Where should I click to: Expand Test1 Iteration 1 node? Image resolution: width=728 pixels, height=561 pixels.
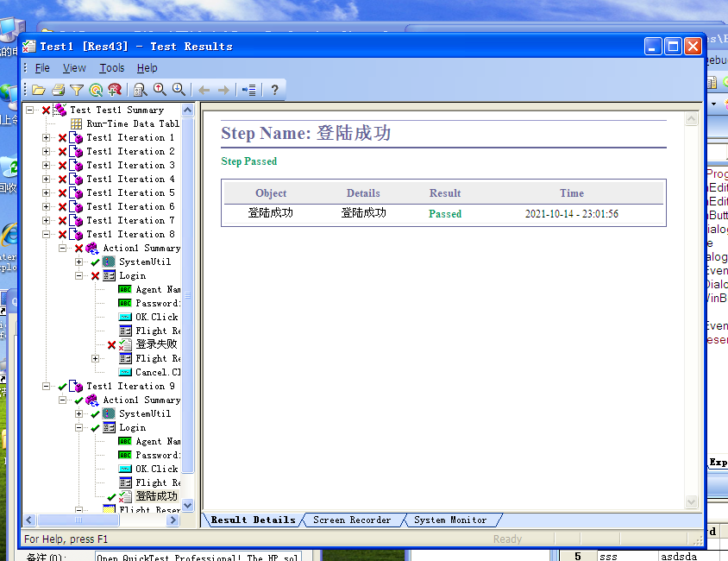point(46,137)
